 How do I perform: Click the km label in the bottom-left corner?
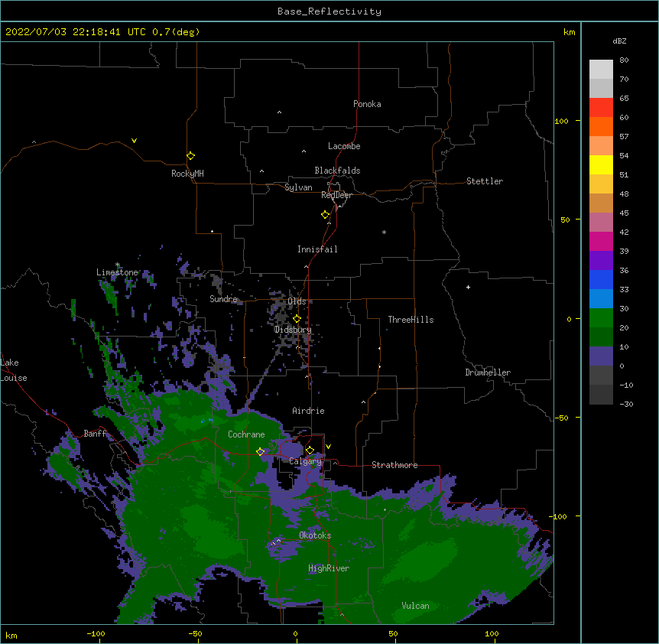pos(11,635)
